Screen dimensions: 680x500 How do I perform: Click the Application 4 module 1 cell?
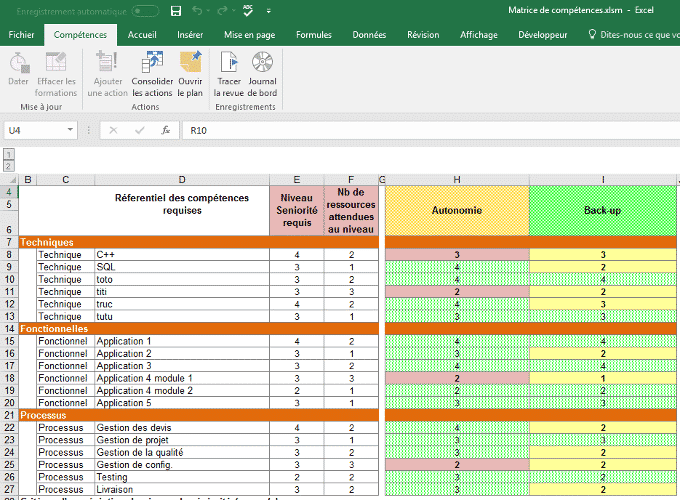point(182,378)
